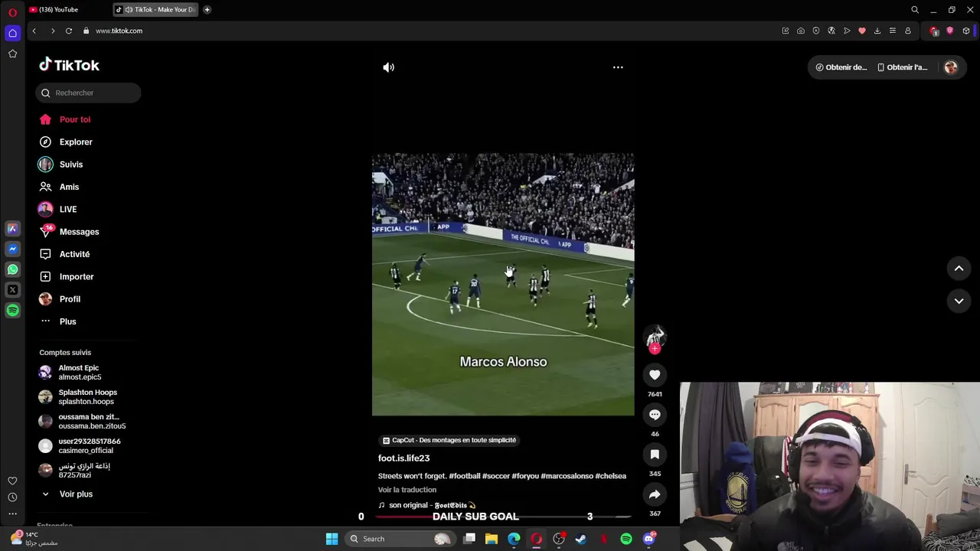Open Profil in the sidebar
The image size is (980, 551).
point(70,299)
